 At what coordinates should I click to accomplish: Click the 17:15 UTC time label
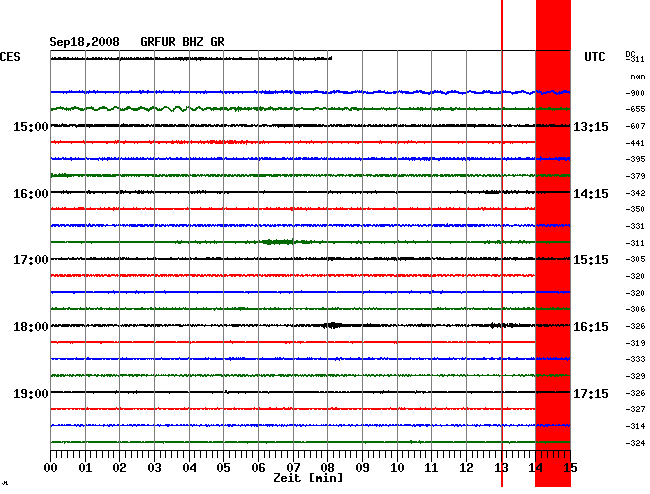(x=591, y=393)
